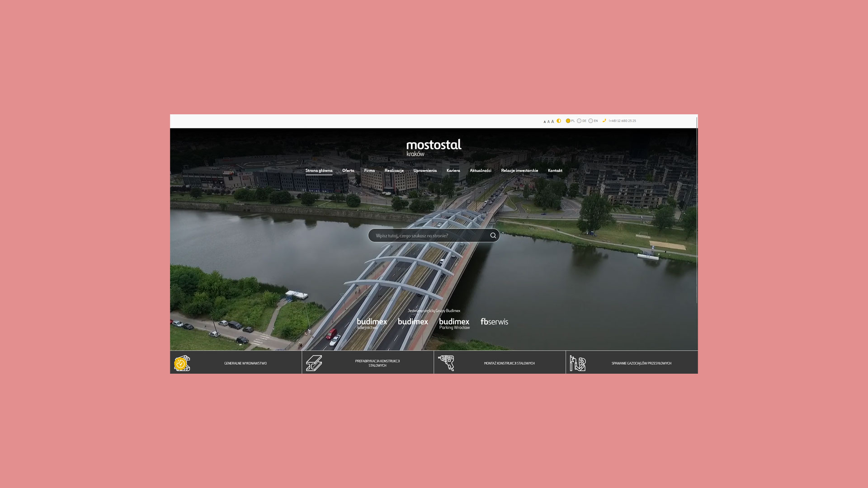
Task: Go to Relacje inwestorskie page
Action: [x=519, y=170]
